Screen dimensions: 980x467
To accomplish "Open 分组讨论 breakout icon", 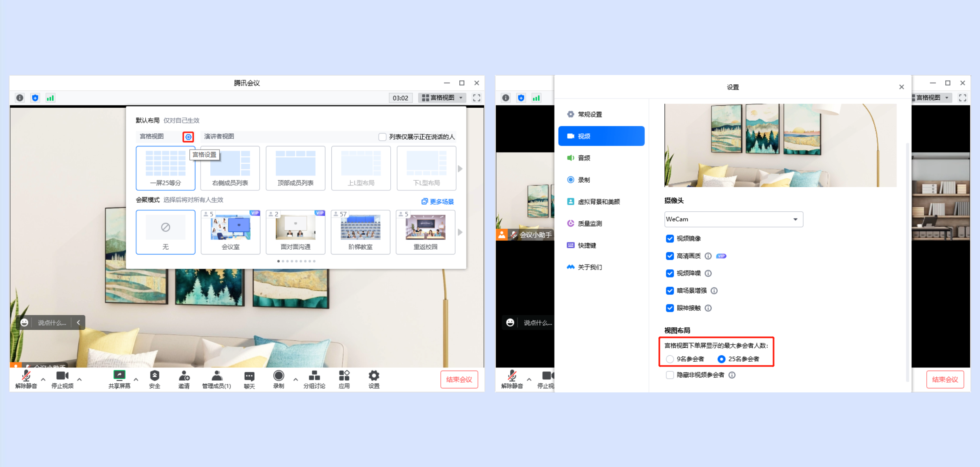I will pyautogui.click(x=314, y=376).
